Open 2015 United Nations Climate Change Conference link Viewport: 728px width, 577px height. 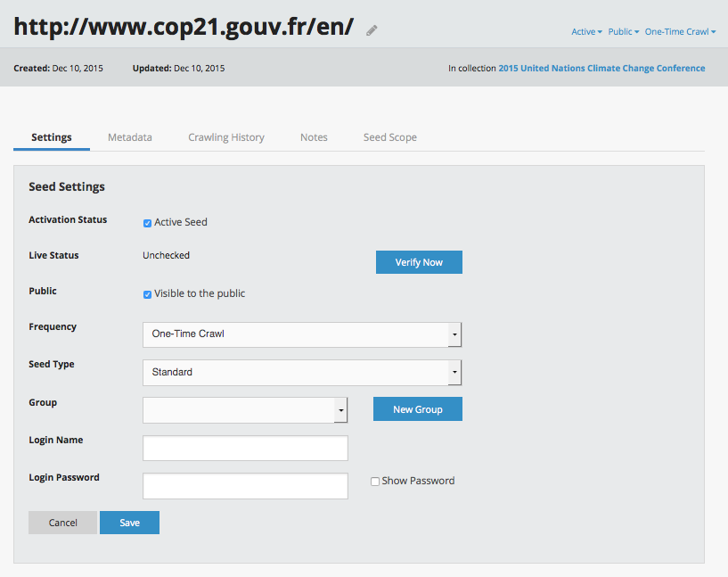pos(601,69)
